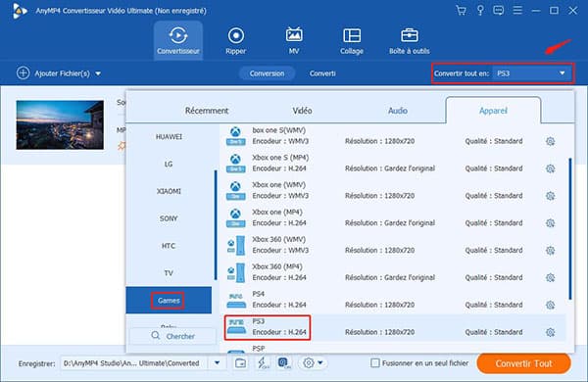The width and height of the screenshot is (588, 382).
Task: Select the PS4 console icon
Action: click(236, 301)
